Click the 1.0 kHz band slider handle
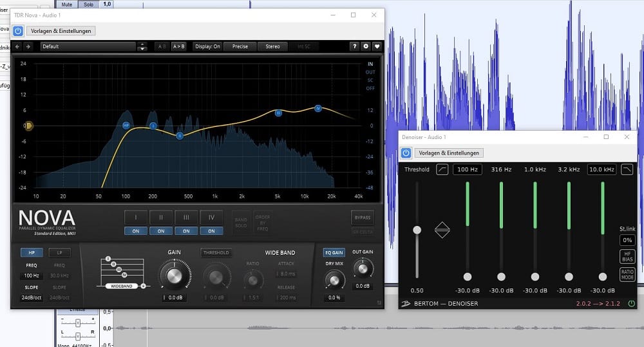644x347 pixels. [535, 277]
